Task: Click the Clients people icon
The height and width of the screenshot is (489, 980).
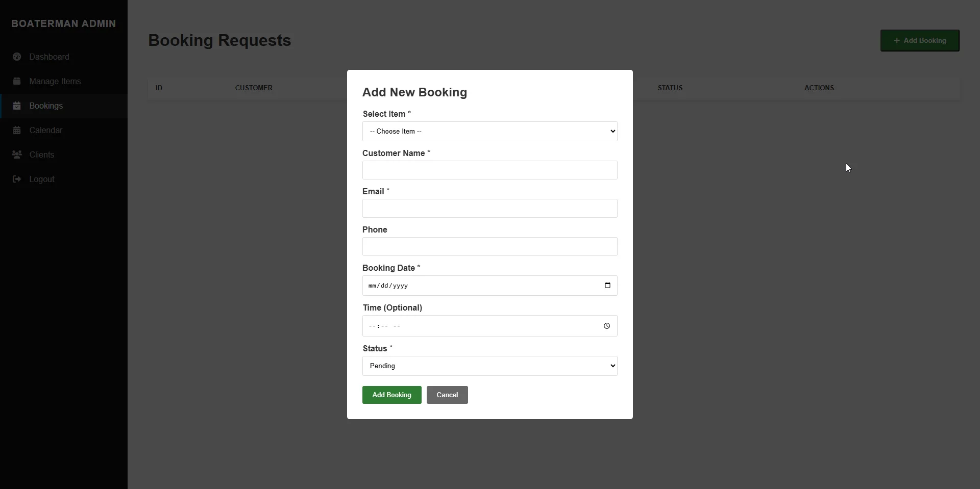Action: click(17, 155)
